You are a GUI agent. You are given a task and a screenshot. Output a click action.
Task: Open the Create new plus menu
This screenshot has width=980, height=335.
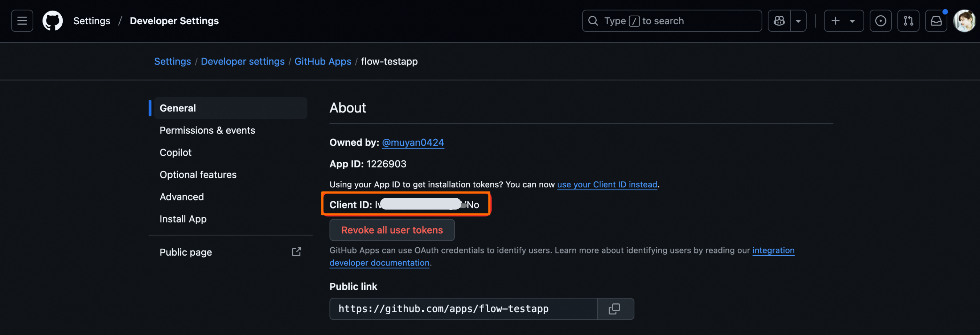coord(843,21)
